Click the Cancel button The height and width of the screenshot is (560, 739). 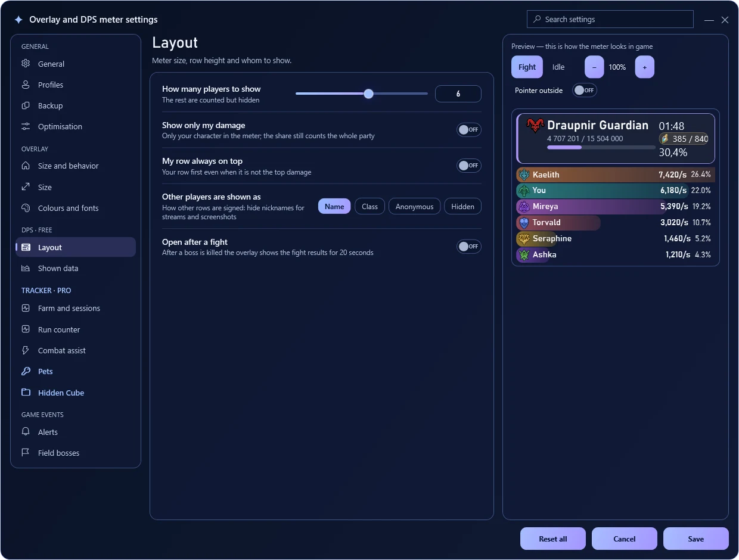(x=625, y=539)
